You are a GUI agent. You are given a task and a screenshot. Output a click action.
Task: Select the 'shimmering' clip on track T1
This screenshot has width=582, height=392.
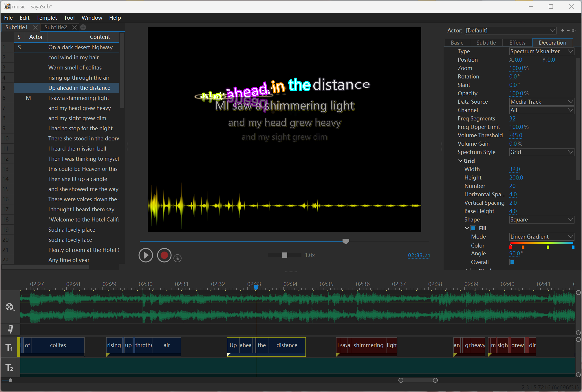pyautogui.click(x=368, y=345)
